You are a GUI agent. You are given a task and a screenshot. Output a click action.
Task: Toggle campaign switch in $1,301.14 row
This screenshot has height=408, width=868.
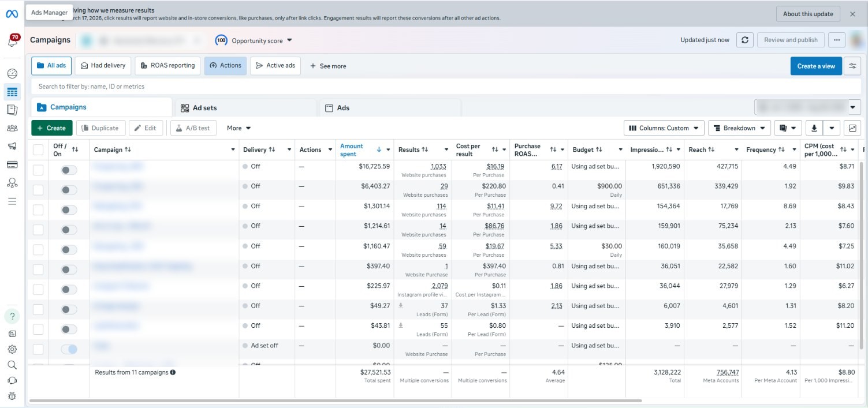click(69, 209)
